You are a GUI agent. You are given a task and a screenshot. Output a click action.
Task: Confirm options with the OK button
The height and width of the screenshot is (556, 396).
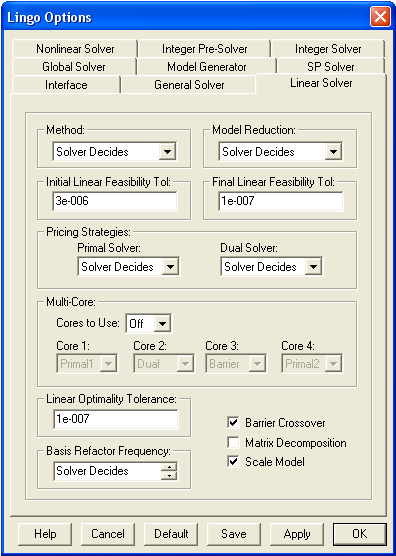[359, 534]
